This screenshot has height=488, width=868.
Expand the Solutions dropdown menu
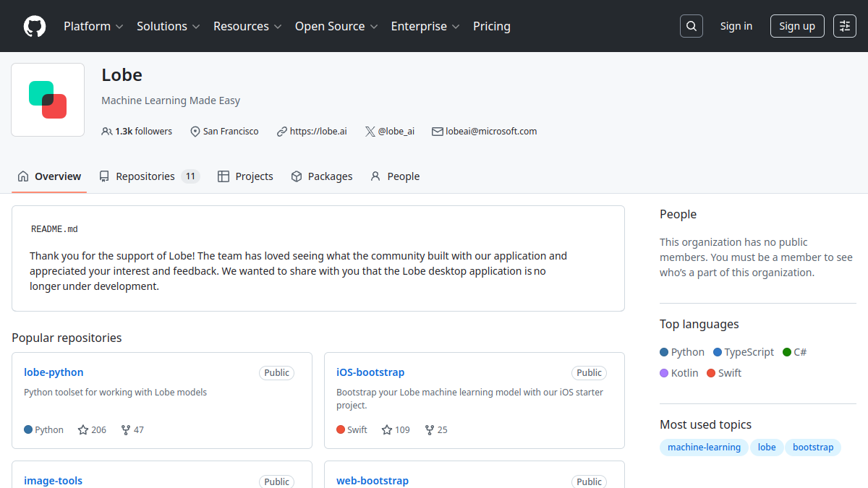(x=168, y=26)
